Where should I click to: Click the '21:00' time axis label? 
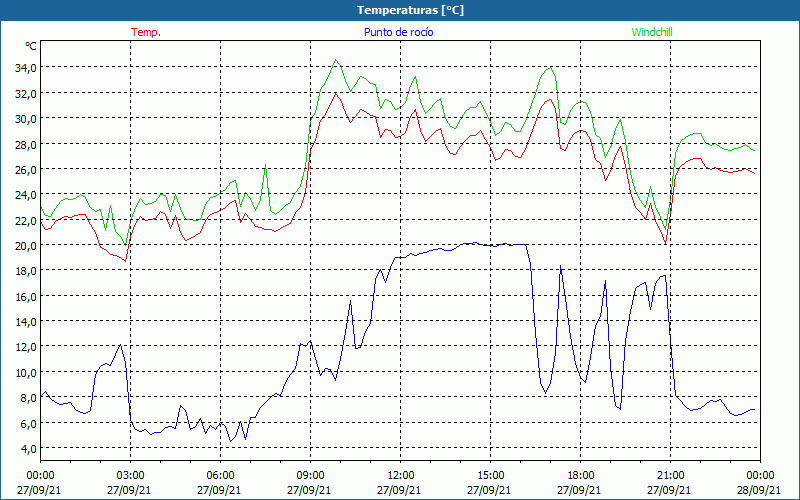(x=670, y=476)
